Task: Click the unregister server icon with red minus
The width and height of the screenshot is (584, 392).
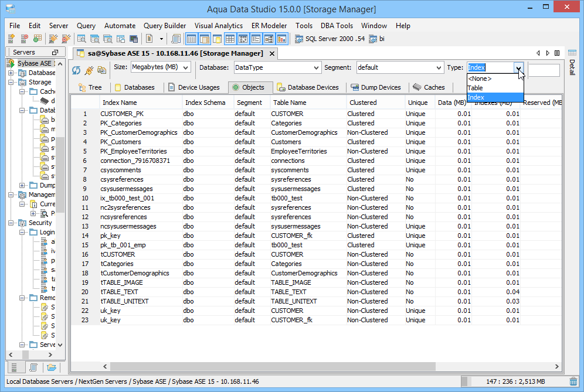Action: tap(24, 39)
